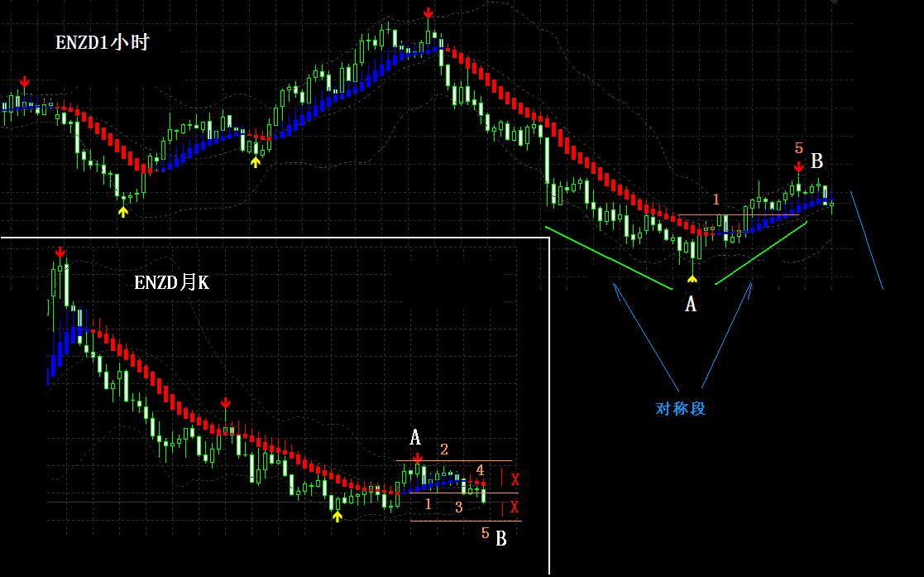Select the blue 对称段 label
Screen dimensions: 924x577
click(681, 408)
